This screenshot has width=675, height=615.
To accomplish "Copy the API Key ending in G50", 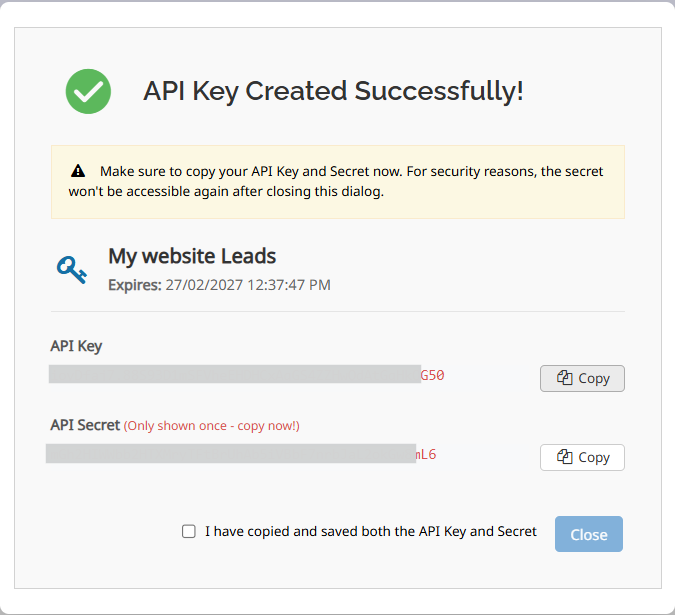I will [582, 378].
